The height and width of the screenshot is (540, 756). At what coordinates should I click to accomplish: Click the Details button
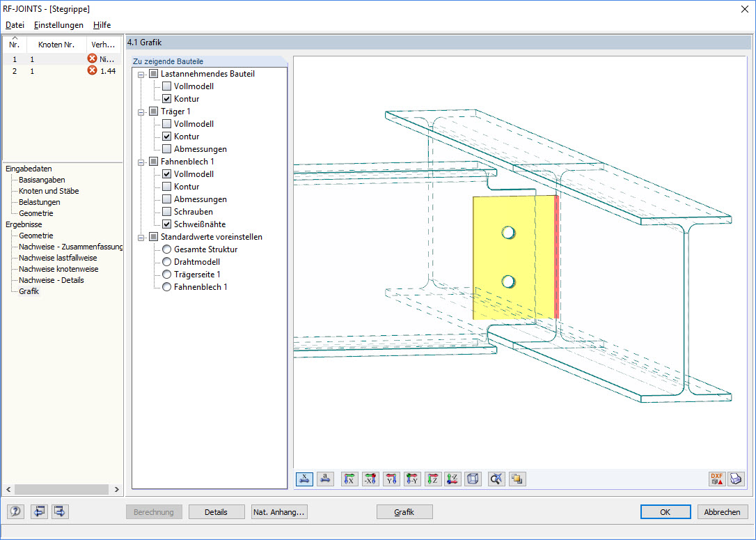tap(216, 512)
